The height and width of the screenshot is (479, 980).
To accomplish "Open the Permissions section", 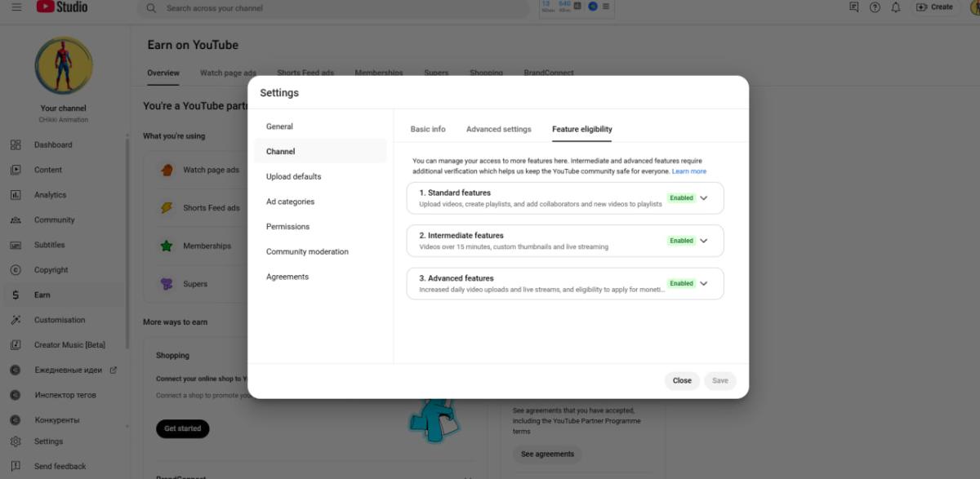I will 320,227.
